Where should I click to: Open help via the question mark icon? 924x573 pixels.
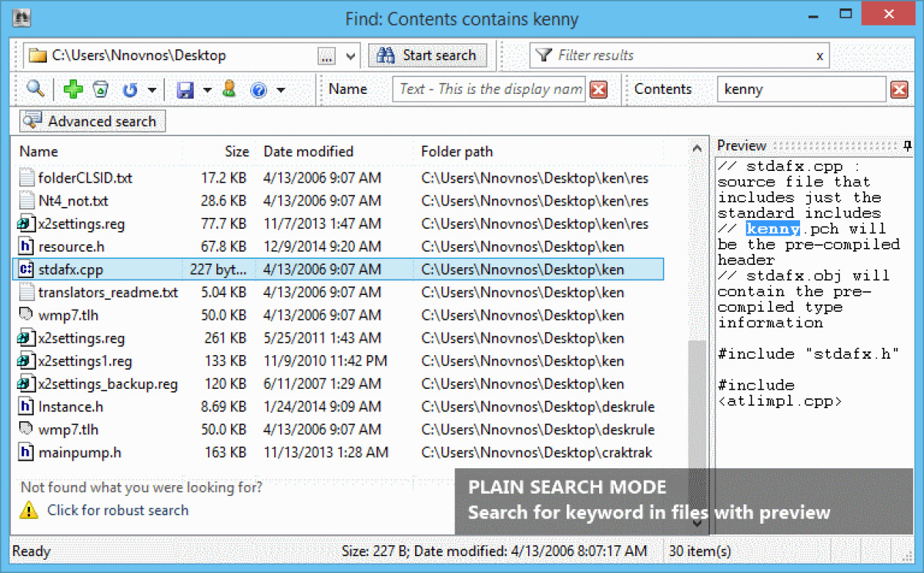pos(258,89)
